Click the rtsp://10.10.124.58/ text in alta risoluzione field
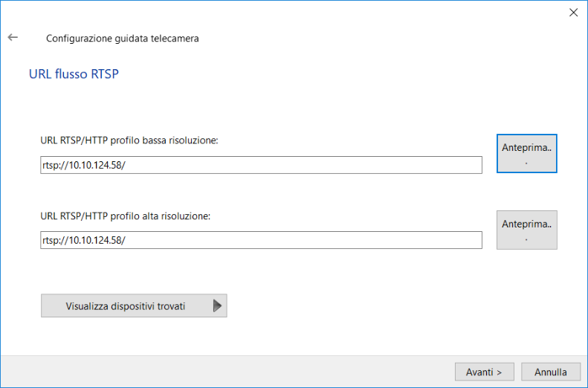This screenshot has height=388, width=588. [x=83, y=240]
